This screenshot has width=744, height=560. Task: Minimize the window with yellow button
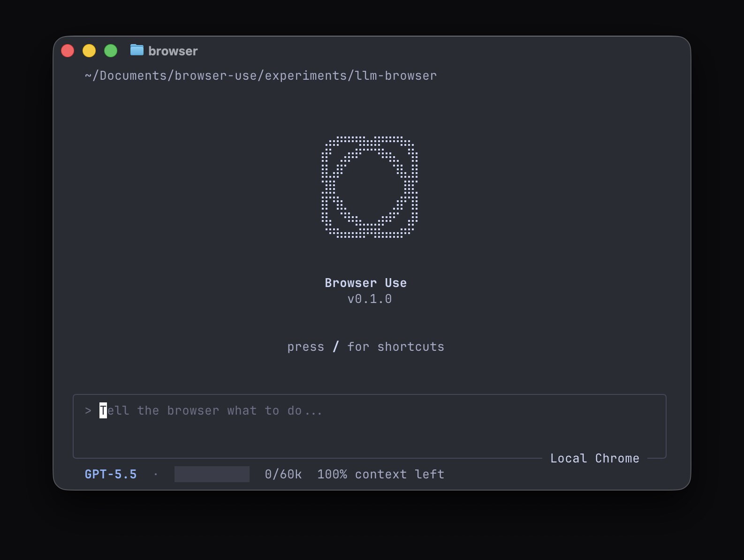tap(89, 51)
